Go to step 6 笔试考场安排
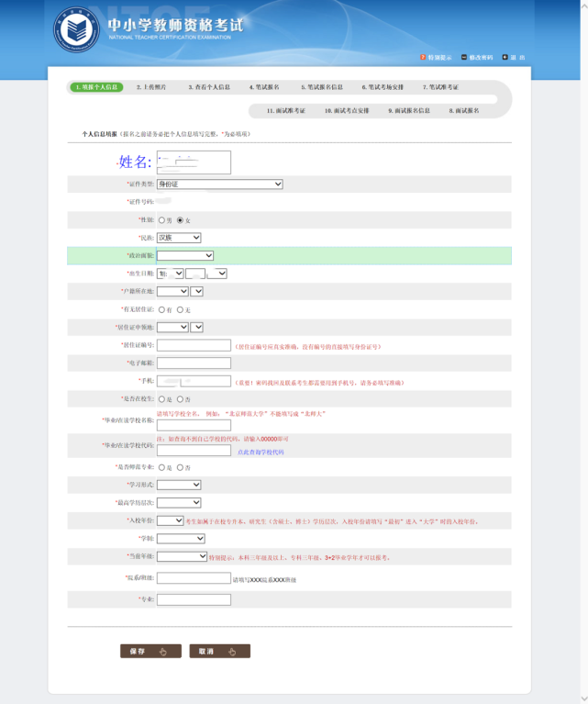The image size is (588, 704). click(383, 87)
